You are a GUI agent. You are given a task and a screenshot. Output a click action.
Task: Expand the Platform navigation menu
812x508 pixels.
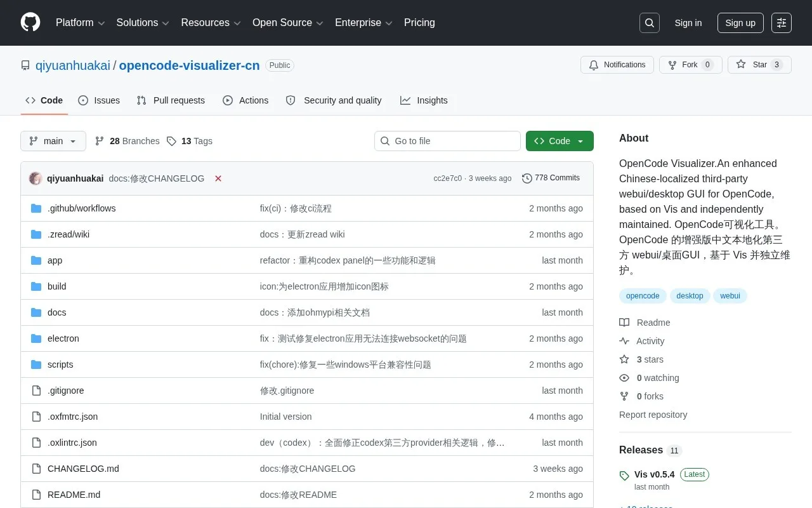click(x=80, y=23)
